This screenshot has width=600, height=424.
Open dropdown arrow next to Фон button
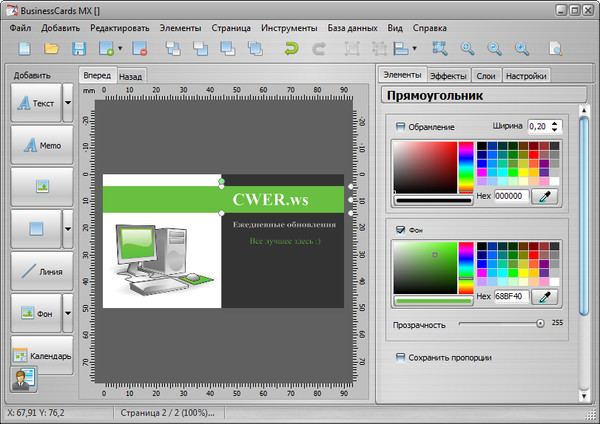click(68, 313)
